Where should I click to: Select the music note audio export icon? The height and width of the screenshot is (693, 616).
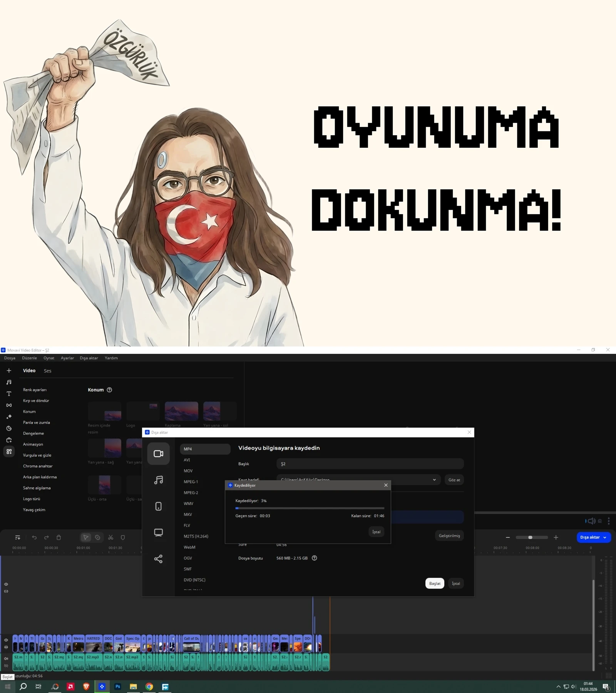(x=158, y=480)
